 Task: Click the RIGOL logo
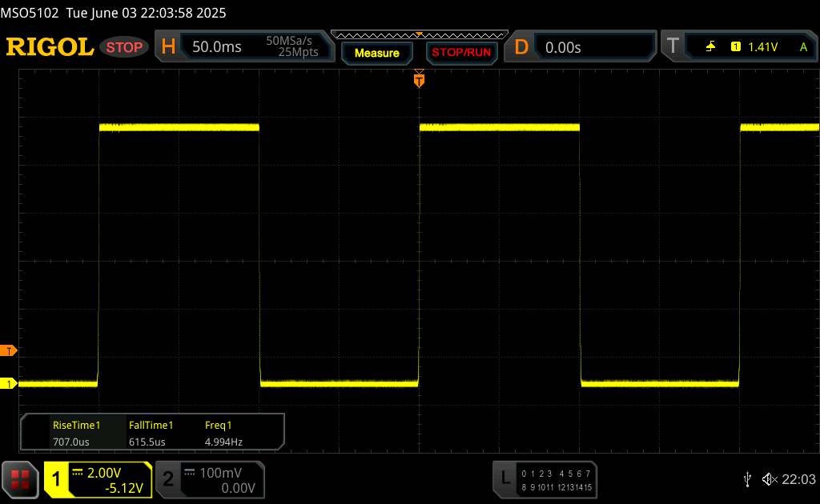[x=50, y=47]
